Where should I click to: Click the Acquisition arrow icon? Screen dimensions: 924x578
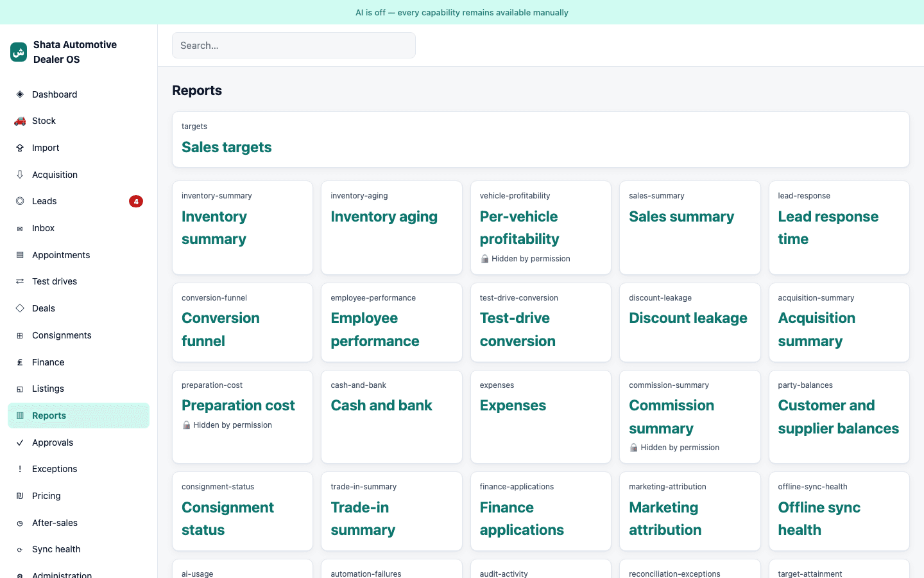(20, 175)
